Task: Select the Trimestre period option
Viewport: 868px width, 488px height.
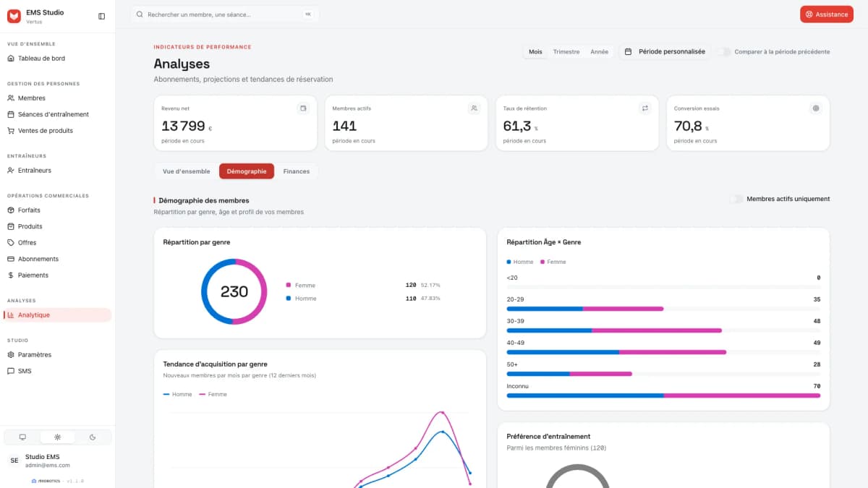Action: 566,52
